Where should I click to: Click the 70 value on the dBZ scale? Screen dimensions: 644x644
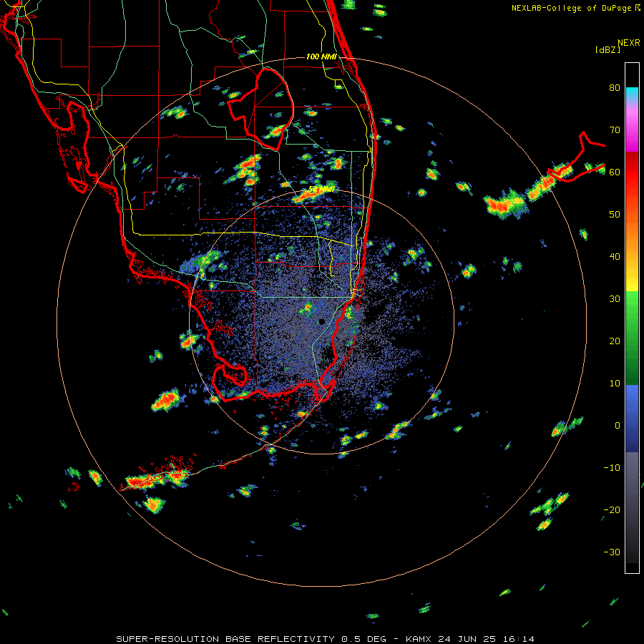click(615, 130)
